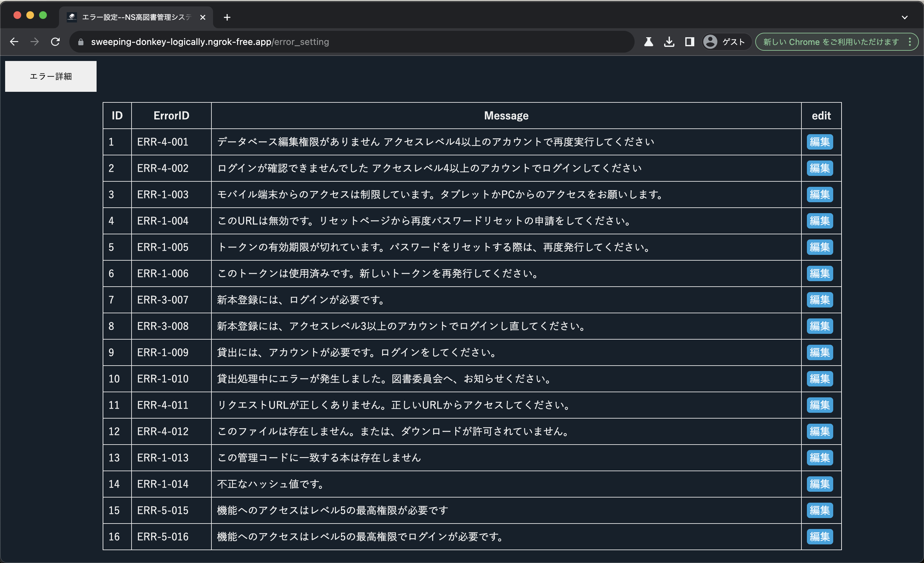Reload the current page

point(56,42)
